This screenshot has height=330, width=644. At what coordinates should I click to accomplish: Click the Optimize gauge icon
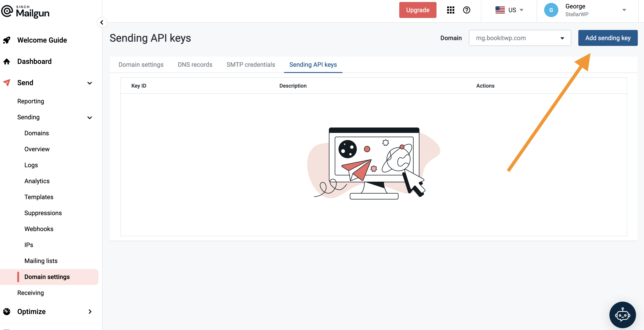tap(7, 312)
